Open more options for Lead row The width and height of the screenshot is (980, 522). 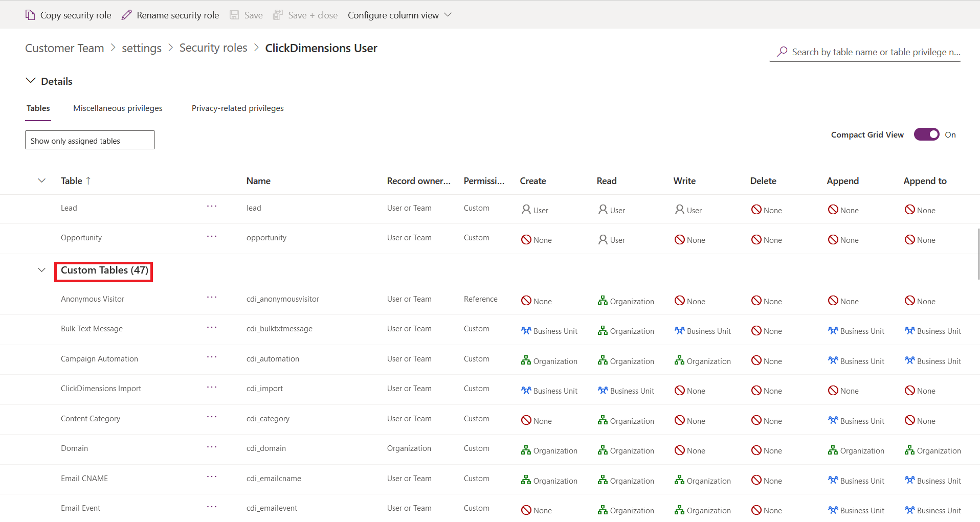pos(212,207)
